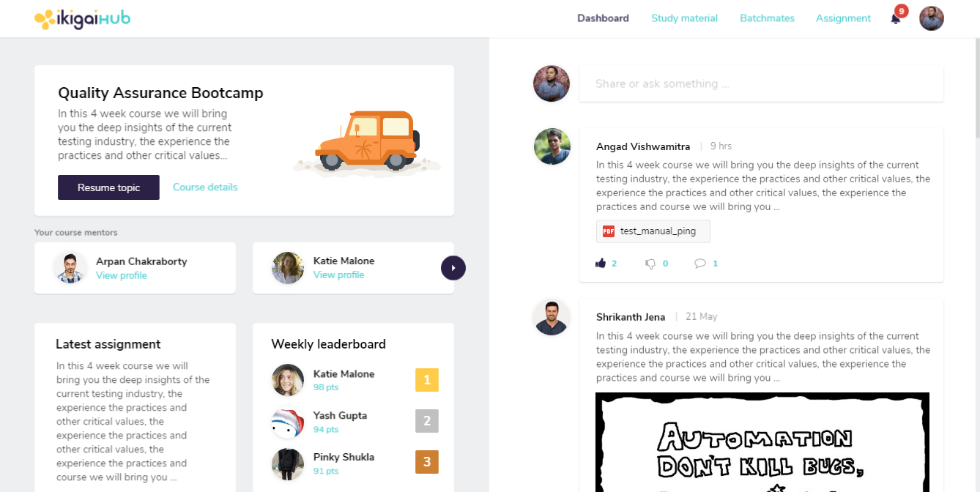980x492 pixels.
Task: Click the thumbs-down icon on Angad's post
Action: [650, 264]
